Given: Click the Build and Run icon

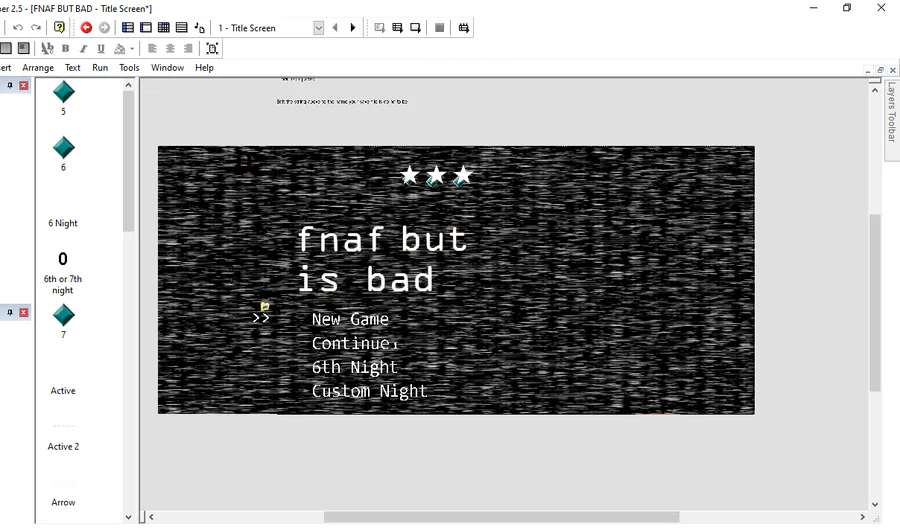Looking at the screenshot, I should coord(463,28).
